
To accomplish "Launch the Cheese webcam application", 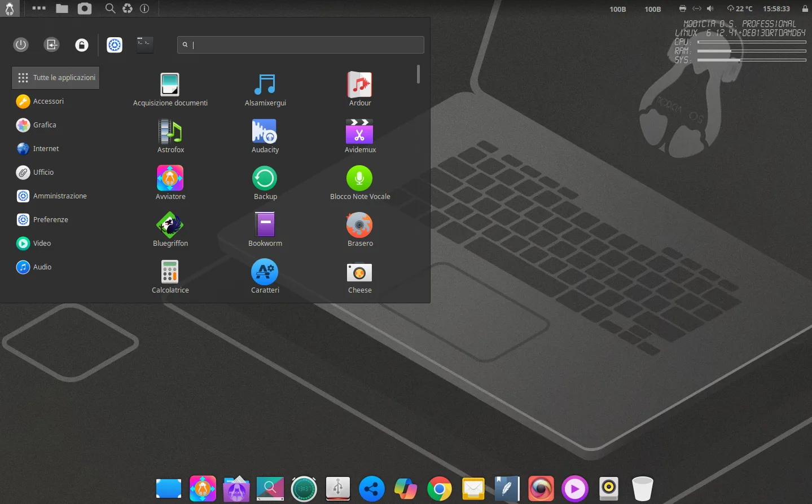I will 359,272.
